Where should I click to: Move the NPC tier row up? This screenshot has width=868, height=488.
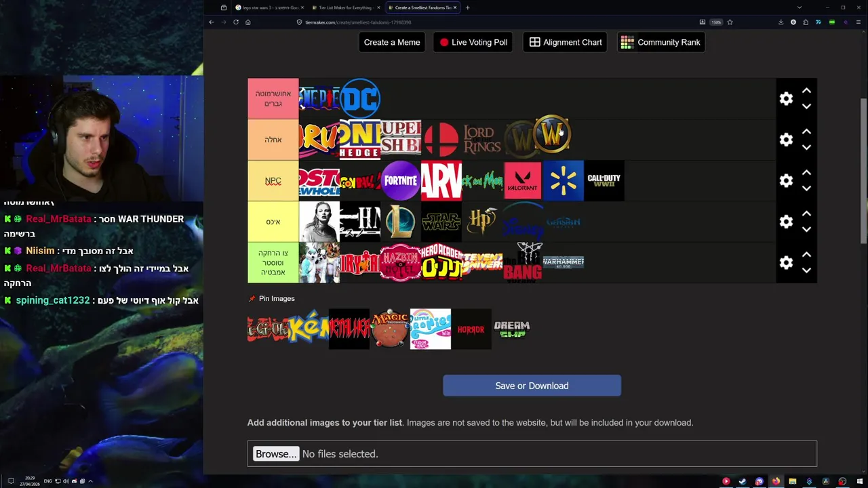point(806,173)
